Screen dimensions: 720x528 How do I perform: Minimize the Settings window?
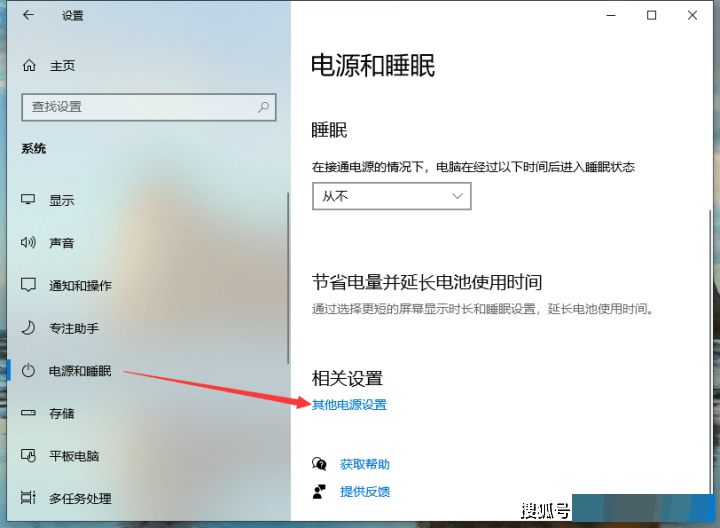point(611,15)
